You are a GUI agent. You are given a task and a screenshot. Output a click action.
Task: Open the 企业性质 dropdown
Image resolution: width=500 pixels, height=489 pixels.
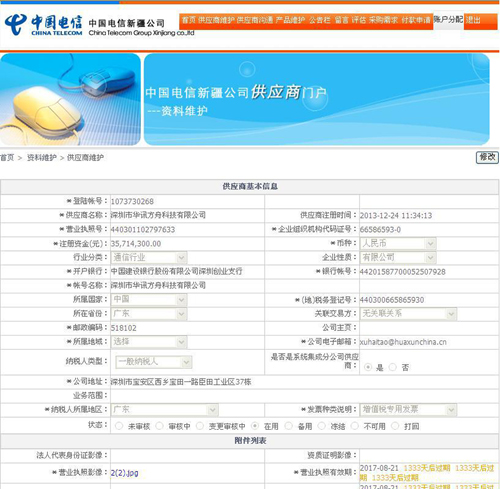398,258
